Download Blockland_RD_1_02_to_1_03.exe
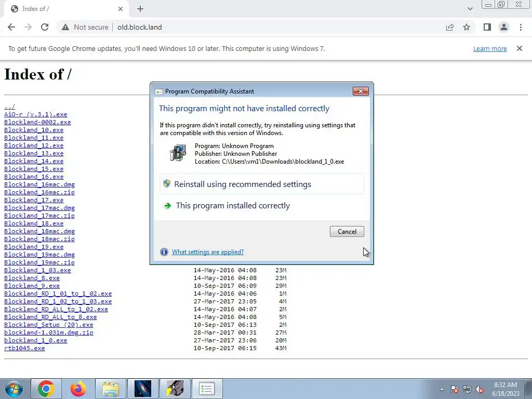Viewport: 532px width, 399px height. [x=58, y=302]
